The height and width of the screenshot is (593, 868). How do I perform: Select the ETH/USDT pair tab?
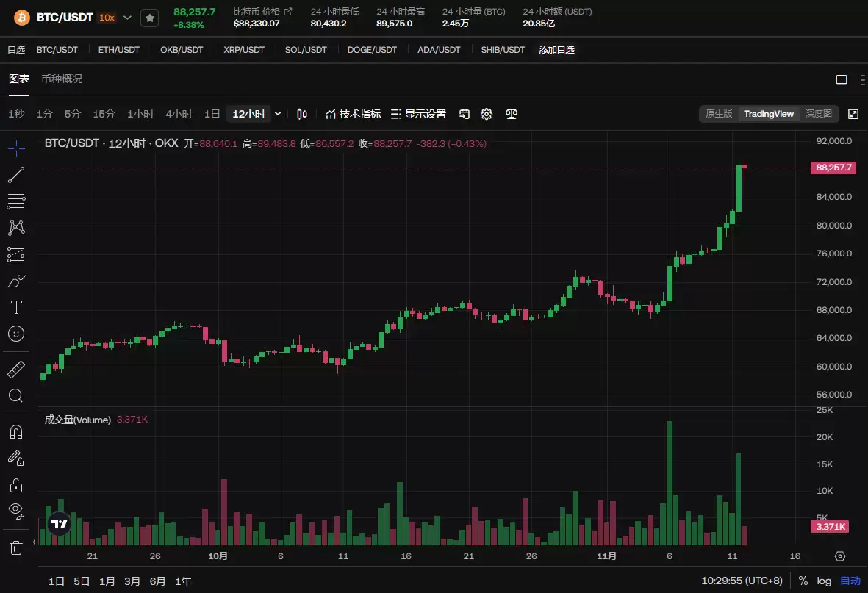pyautogui.click(x=119, y=50)
